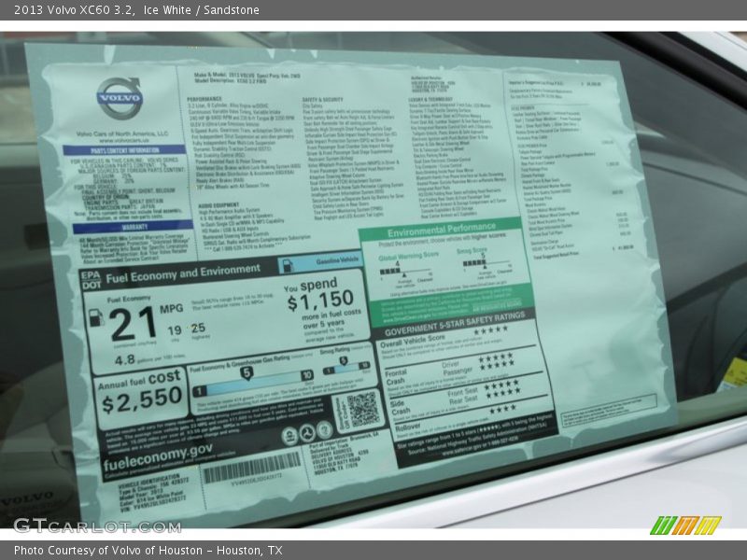Click the EPA DOT badge

point(90,278)
